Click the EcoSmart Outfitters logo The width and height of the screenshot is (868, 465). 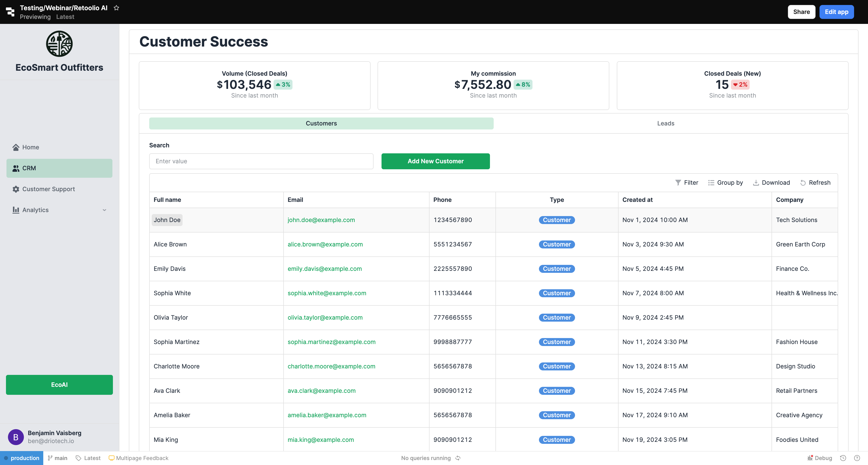coord(59,44)
